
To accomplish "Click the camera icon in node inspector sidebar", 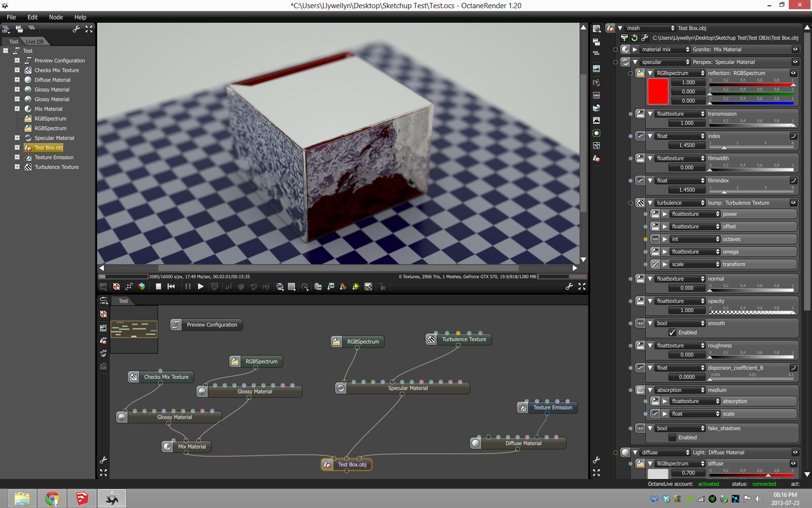I will click(596, 83).
